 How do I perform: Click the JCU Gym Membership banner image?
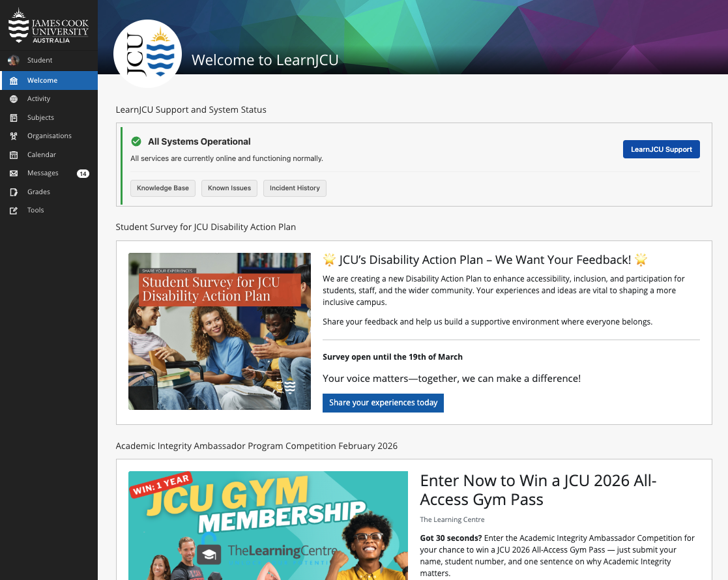click(x=269, y=525)
